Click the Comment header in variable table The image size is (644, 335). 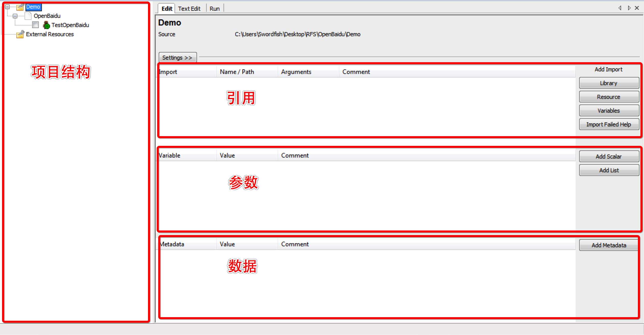pos(427,156)
